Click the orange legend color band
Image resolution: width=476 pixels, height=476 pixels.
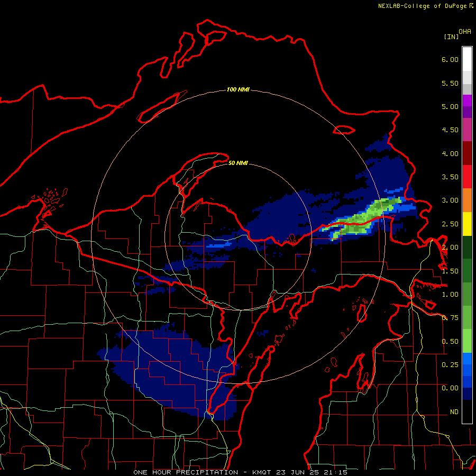[467, 200]
